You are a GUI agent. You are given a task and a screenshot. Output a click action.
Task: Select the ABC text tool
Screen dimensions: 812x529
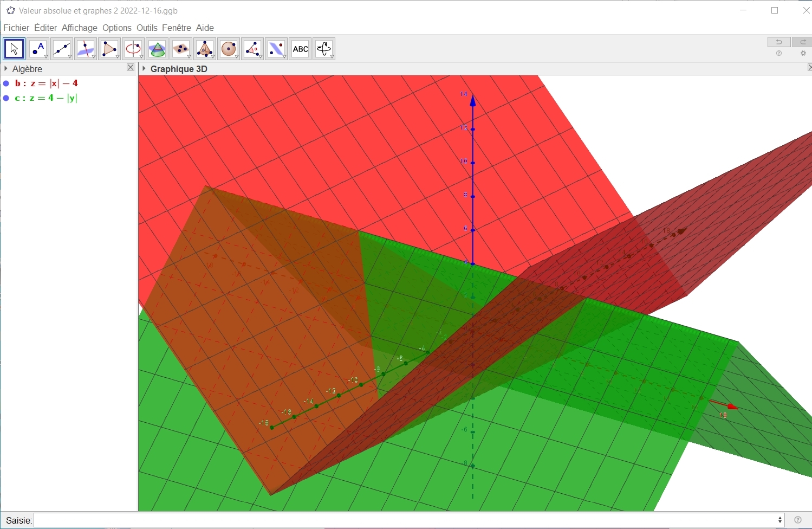300,49
